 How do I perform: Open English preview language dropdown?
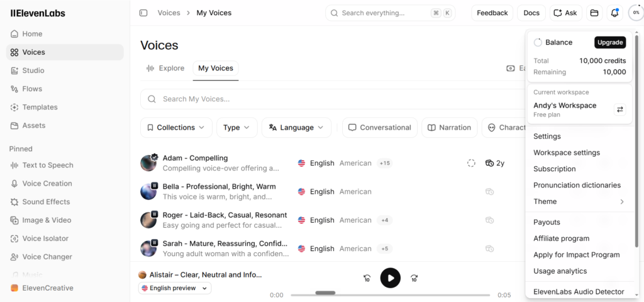(x=175, y=288)
